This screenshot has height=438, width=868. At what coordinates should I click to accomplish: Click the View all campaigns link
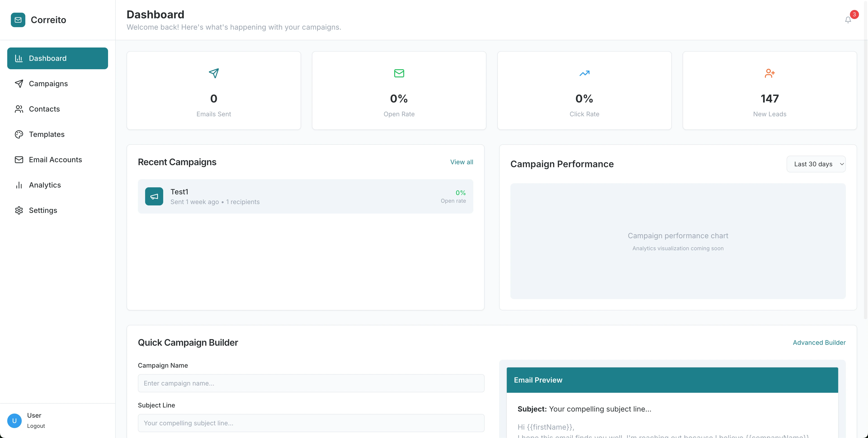[461, 162]
